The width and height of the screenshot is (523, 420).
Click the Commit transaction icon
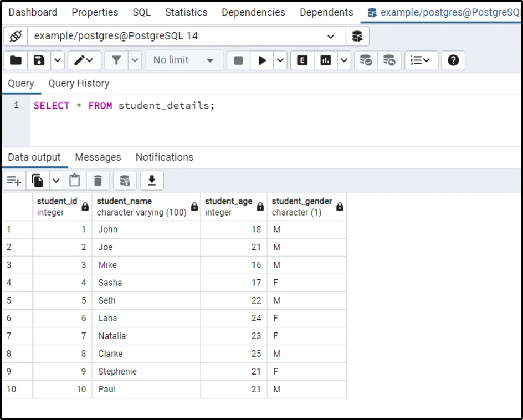point(366,60)
